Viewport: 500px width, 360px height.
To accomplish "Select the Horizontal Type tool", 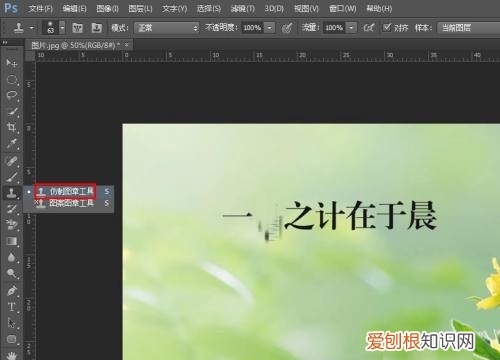I will tap(12, 307).
